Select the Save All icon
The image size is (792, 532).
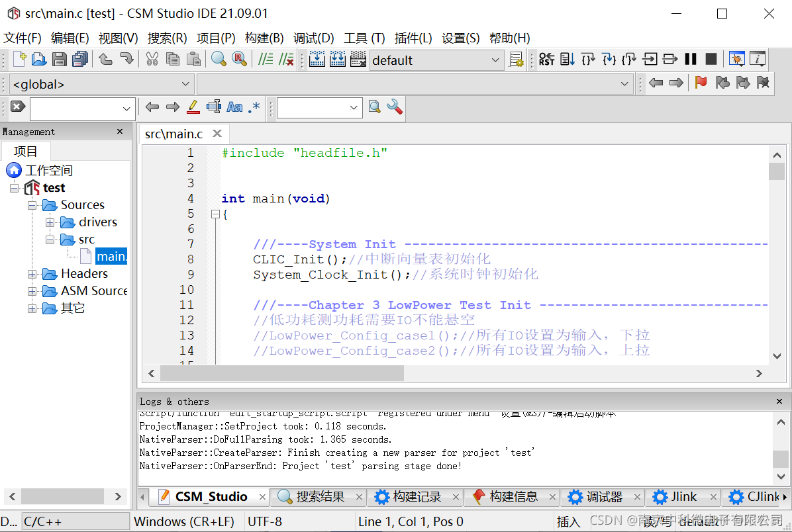79,59
